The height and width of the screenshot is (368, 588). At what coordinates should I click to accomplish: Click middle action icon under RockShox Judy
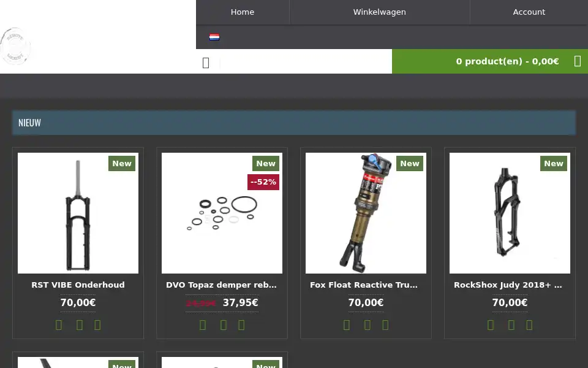click(x=511, y=325)
